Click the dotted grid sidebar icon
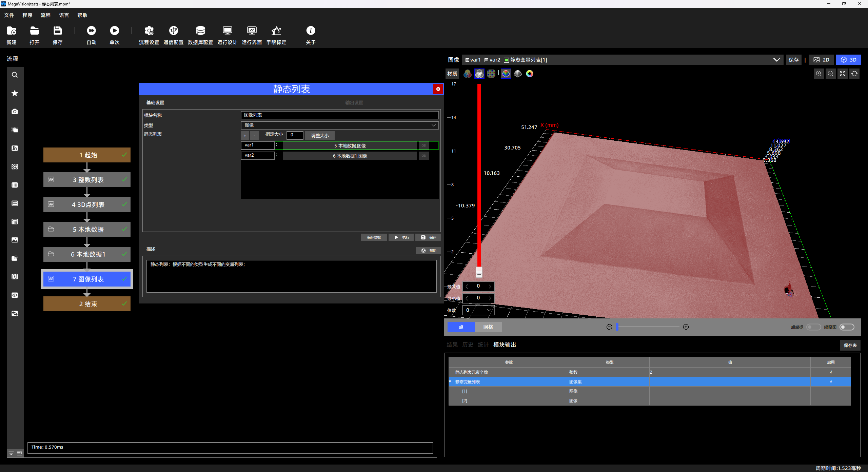 [x=15, y=185]
